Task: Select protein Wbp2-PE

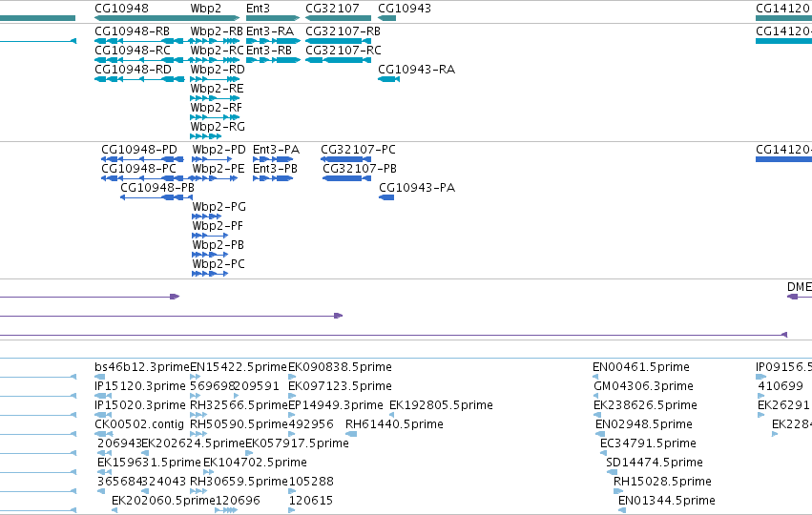Action: (215, 178)
